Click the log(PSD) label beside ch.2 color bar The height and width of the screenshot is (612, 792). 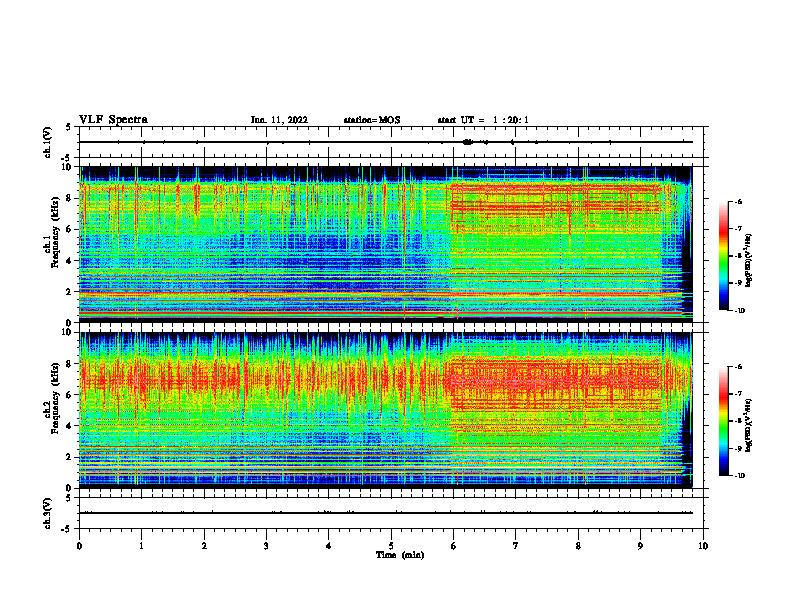click(x=749, y=426)
